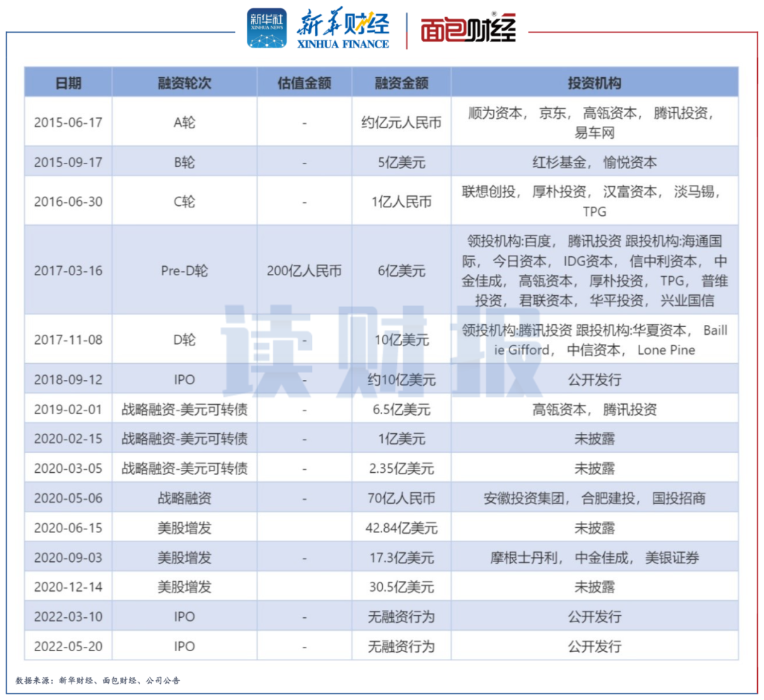Select the 日期 column header
764x700 pixels.
click(68, 83)
